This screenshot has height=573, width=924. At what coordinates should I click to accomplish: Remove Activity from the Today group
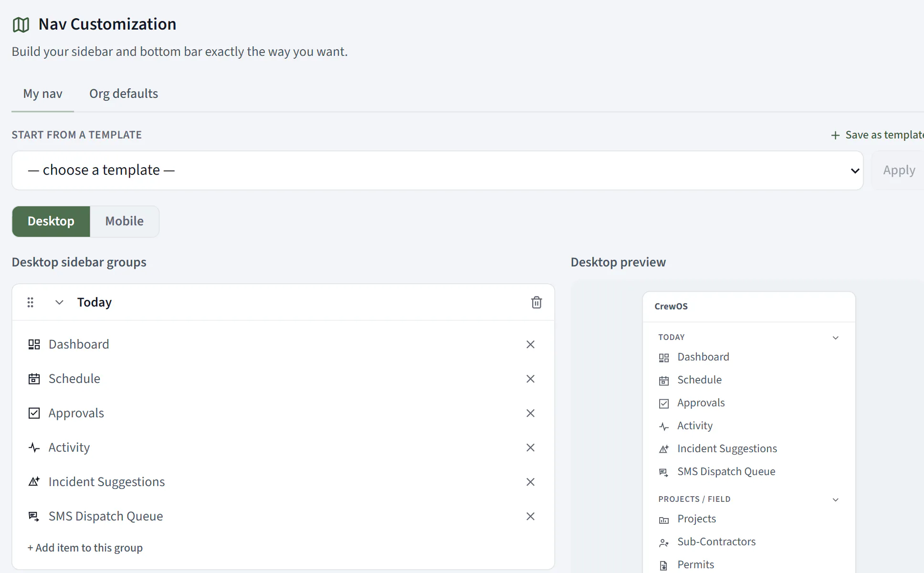coord(530,447)
